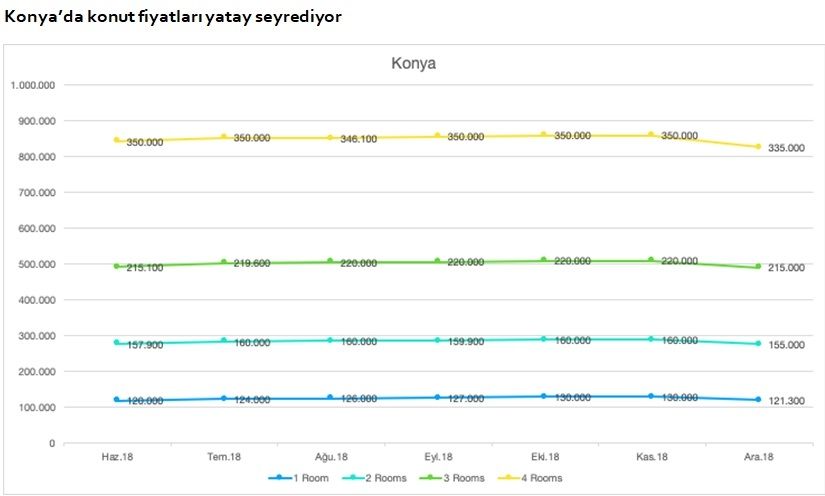Select the 3 Rooms point labeled 215.100
825x496 pixels.
click(117, 266)
